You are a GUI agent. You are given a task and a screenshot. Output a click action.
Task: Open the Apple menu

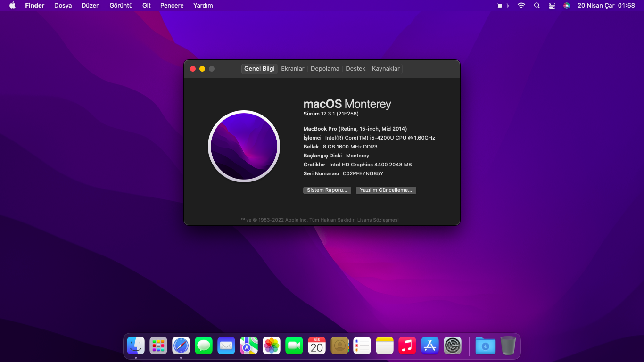click(x=12, y=6)
